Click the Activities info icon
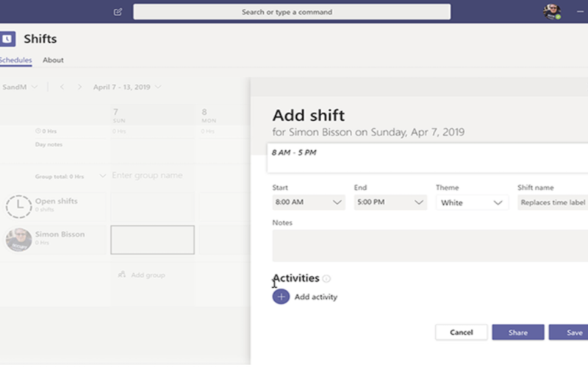Image resolution: width=588 pixels, height=368 pixels. point(326,279)
